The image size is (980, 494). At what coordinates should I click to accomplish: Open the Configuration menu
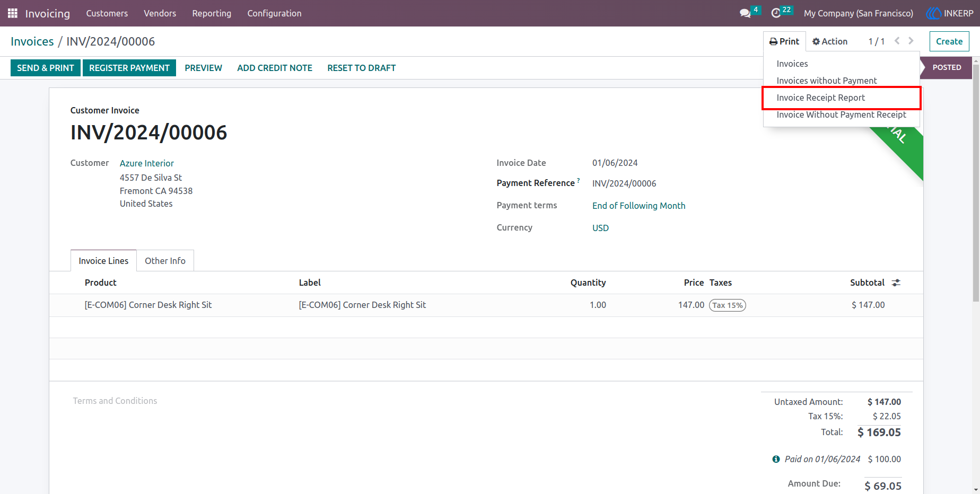pos(274,13)
